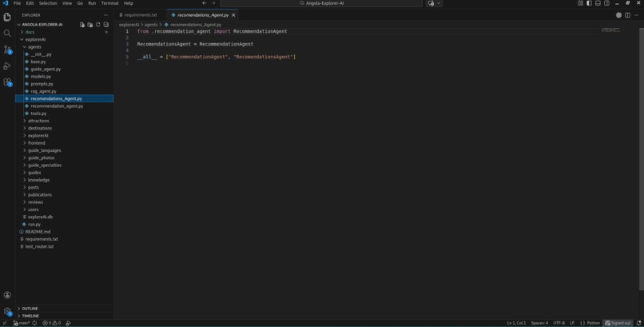Open the Selection menu
The height and width of the screenshot is (327, 644).
(x=48, y=3)
